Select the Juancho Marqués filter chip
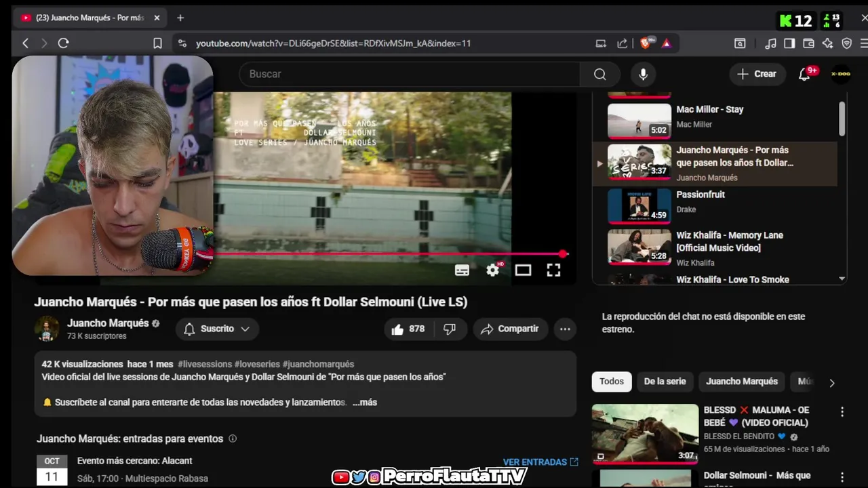 [742, 382]
